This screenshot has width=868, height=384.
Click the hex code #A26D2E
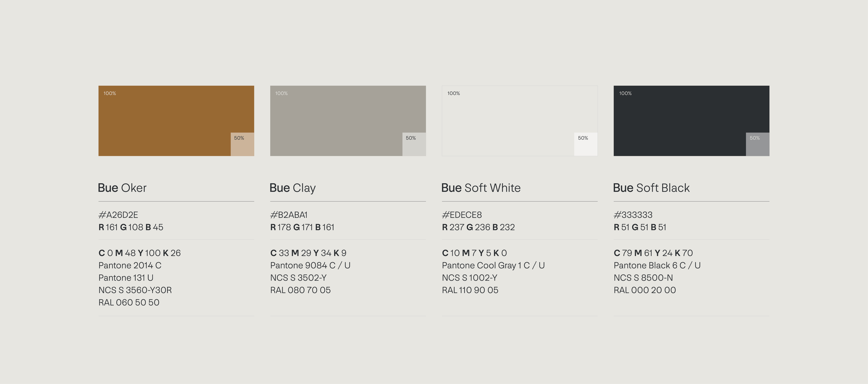tap(118, 215)
